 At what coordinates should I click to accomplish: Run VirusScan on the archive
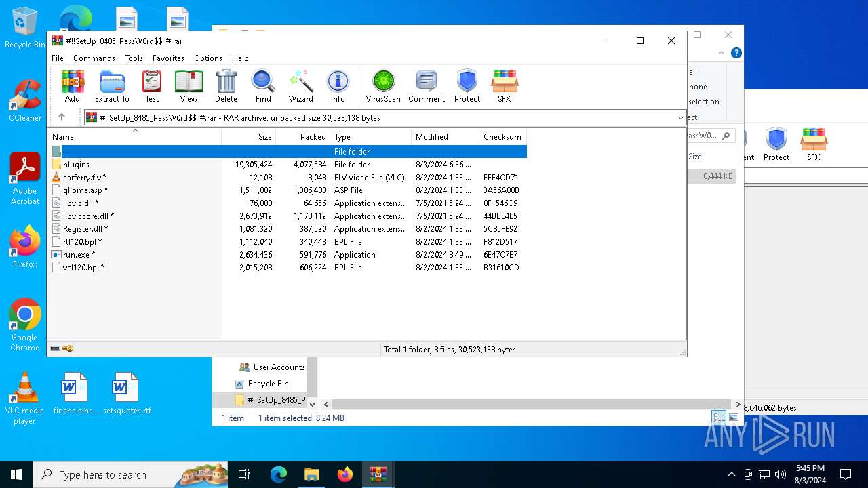pyautogui.click(x=383, y=86)
